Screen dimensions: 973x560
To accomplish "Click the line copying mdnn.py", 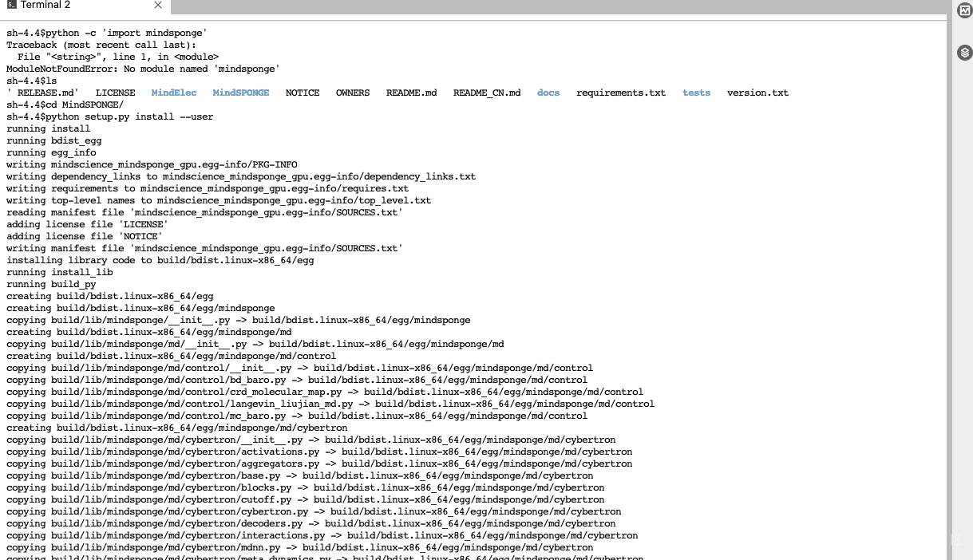I will point(300,547).
